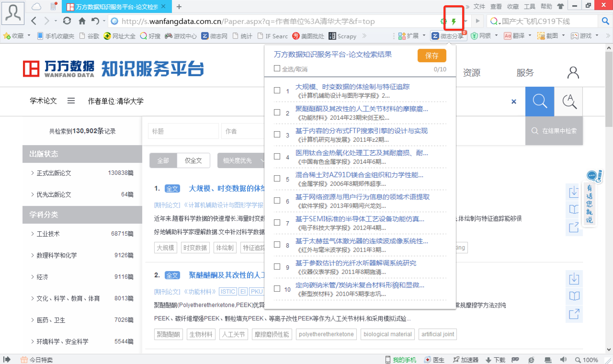The width and height of the screenshot is (613, 364).
Task: Expand 正式出版论文 filter
Action: (32, 173)
